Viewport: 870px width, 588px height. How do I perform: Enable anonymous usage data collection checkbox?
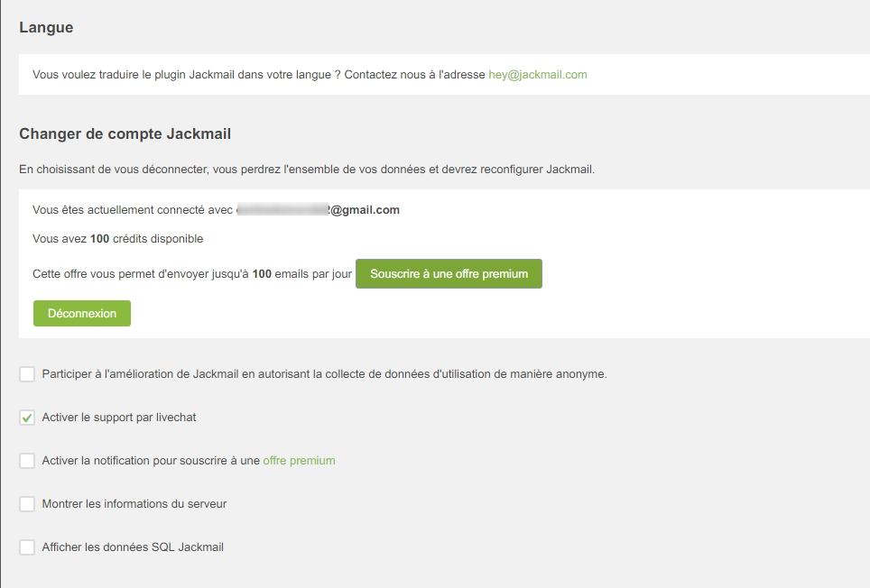pyautogui.click(x=27, y=374)
